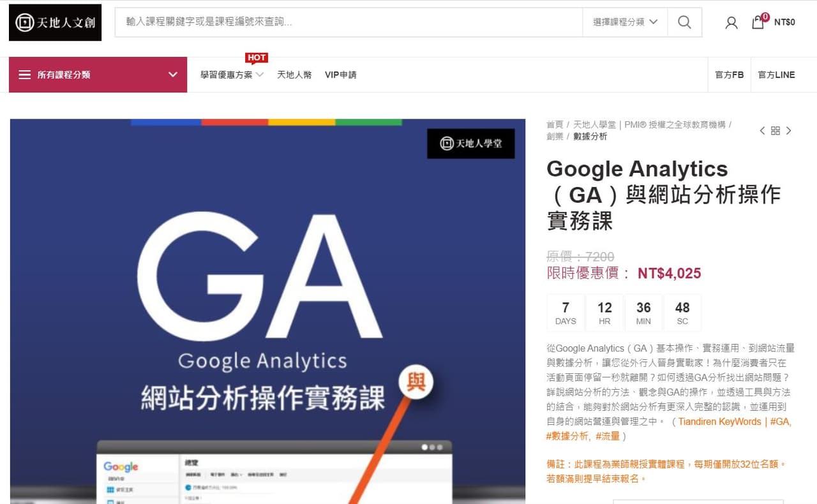817x504 pixels.
Task: Click the #數據分析 keyword tag
Action: tap(567, 436)
